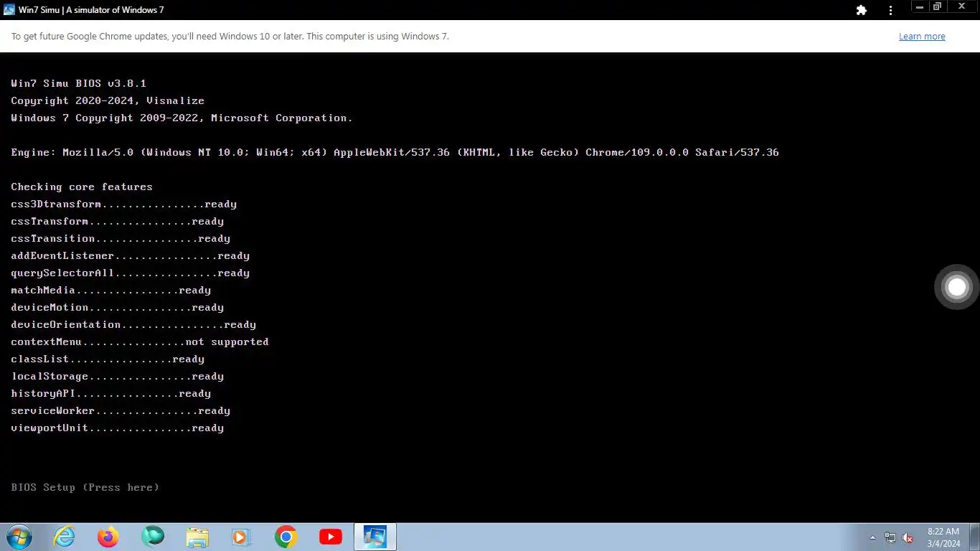Click the viewportUnit ready line
The image size is (980, 551).
point(117,428)
